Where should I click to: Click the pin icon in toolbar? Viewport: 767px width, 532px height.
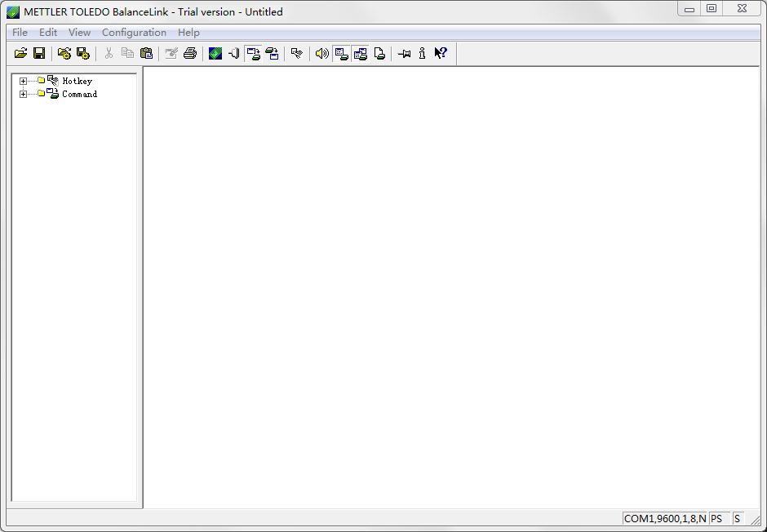pos(404,54)
